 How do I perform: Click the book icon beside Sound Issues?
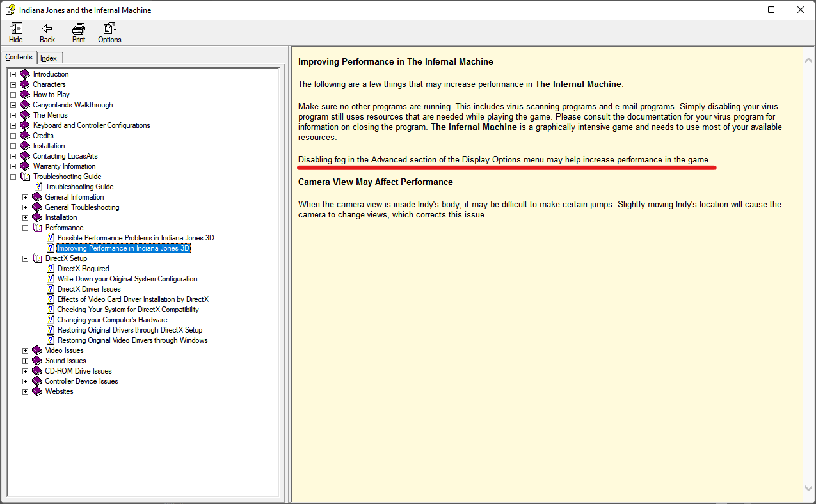tap(37, 361)
